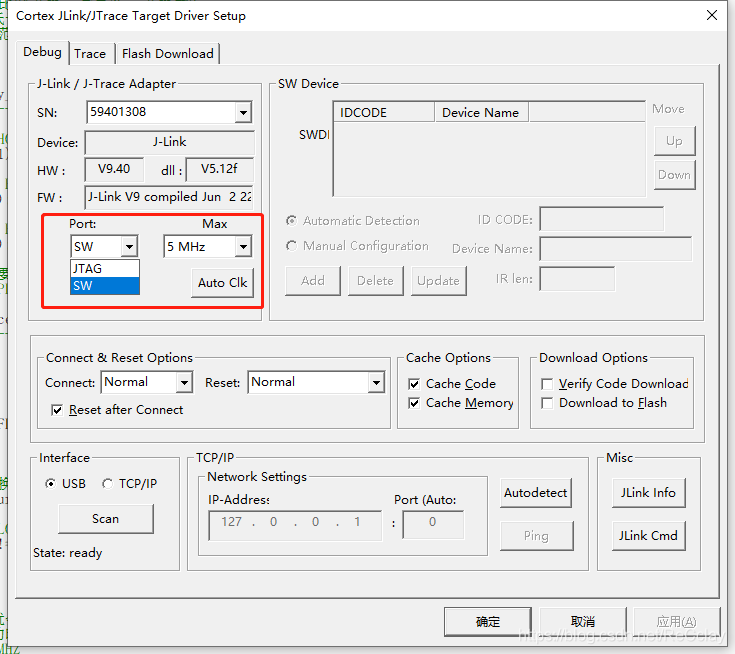The width and height of the screenshot is (735, 654).
Task: Click the Autodetect button
Action: click(536, 492)
